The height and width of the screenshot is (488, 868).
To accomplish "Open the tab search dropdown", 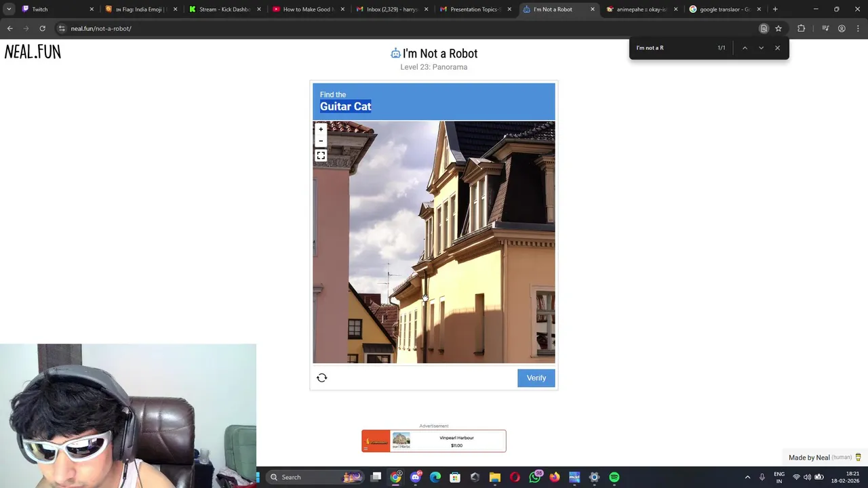I will tap(9, 9).
